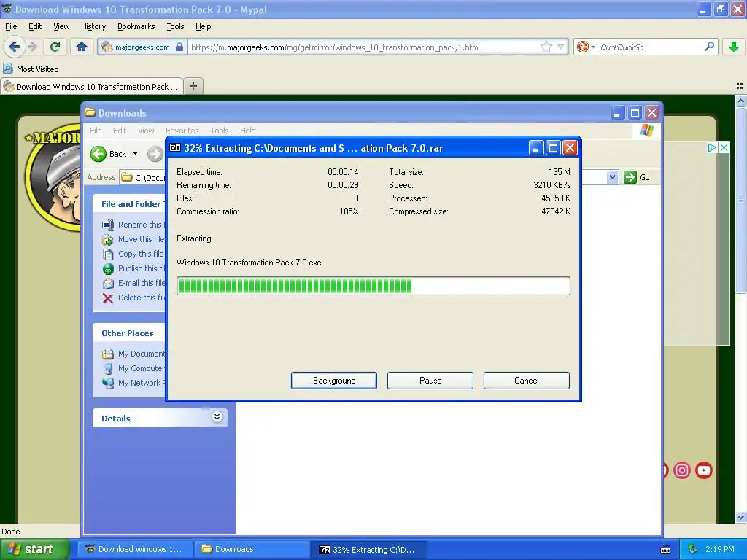Screen dimensions: 747x560
Task: Click the Windows Start button
Action: 34,549
